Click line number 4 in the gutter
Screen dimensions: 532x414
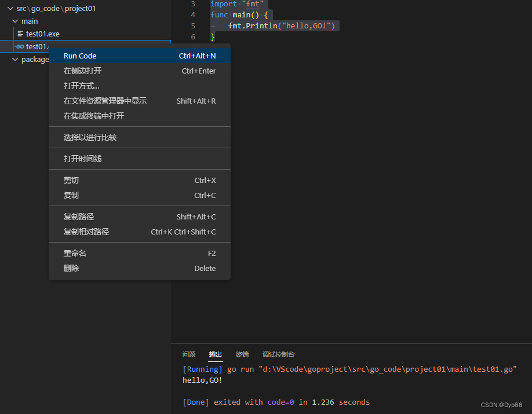[x=193, y=14]
